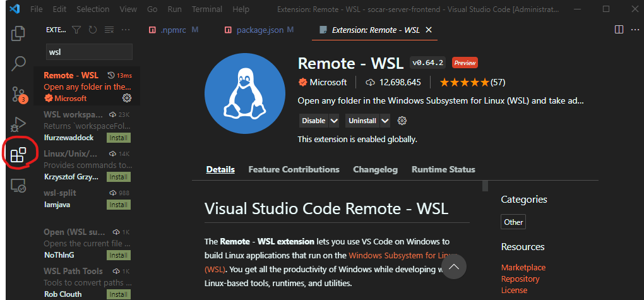Open the Extensions view icon

pos(18,155)
